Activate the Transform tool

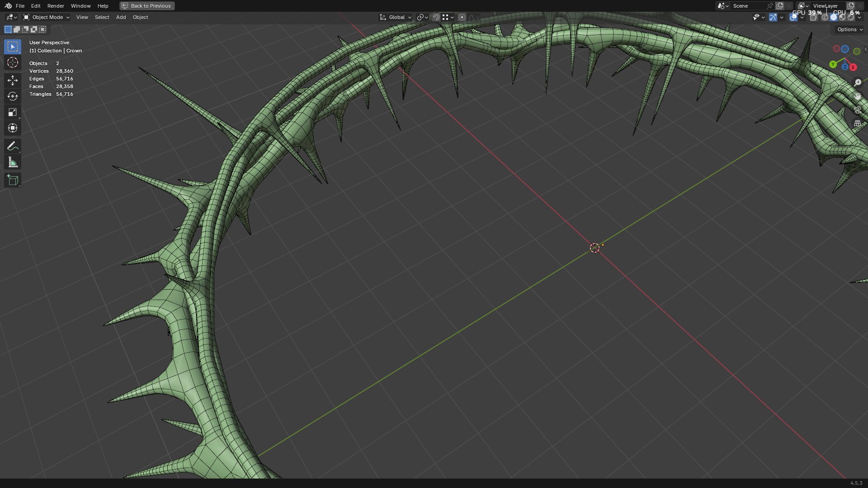(13, 128)
